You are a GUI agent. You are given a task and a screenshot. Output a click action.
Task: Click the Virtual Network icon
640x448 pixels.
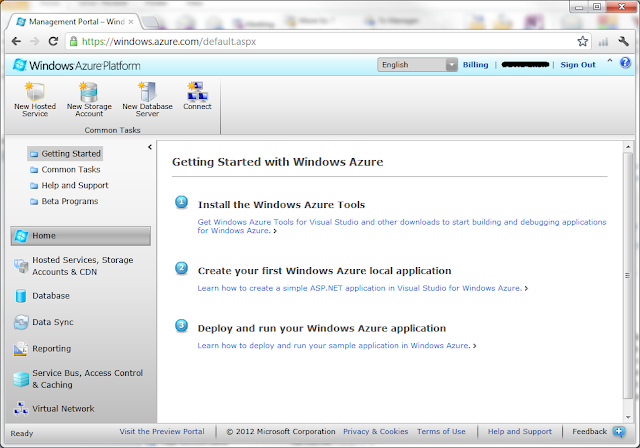tap(21, 408)
